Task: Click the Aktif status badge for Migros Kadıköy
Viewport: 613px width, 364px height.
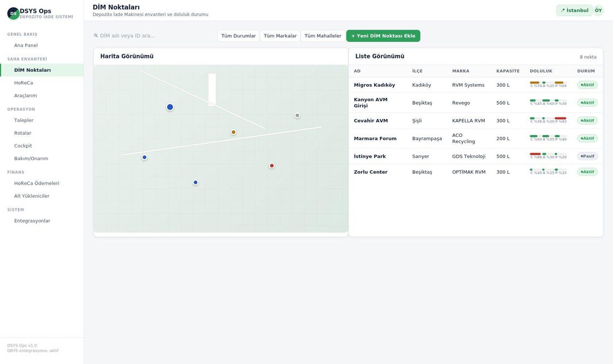Action: (587, 85)
